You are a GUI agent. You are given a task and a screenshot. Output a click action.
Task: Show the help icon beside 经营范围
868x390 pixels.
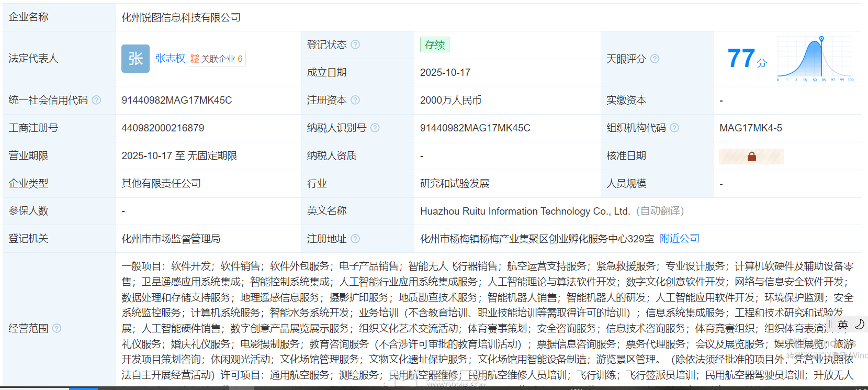click(57, 328)
